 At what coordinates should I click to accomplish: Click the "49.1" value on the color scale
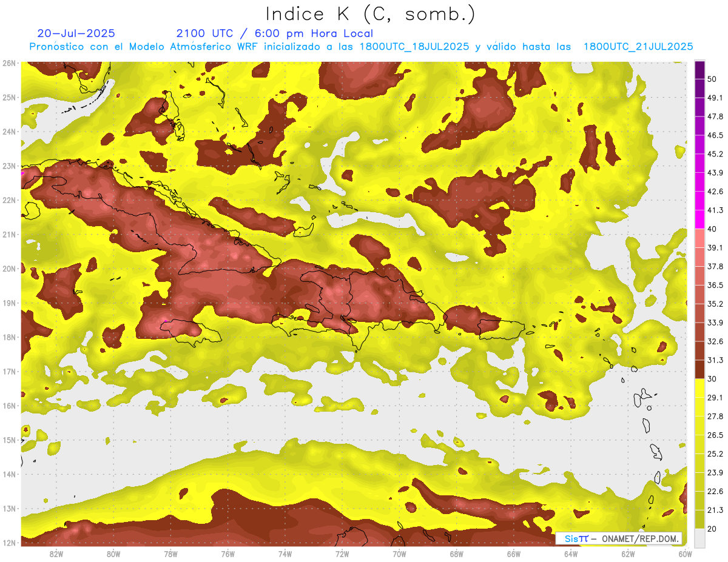tap(715, 98)
